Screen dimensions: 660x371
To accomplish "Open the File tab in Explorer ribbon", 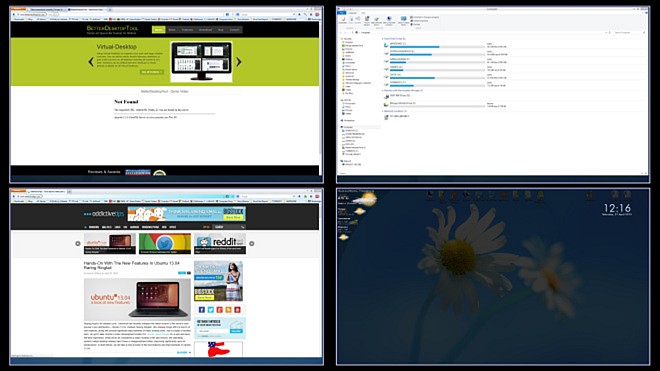I will tap(342, 13).
